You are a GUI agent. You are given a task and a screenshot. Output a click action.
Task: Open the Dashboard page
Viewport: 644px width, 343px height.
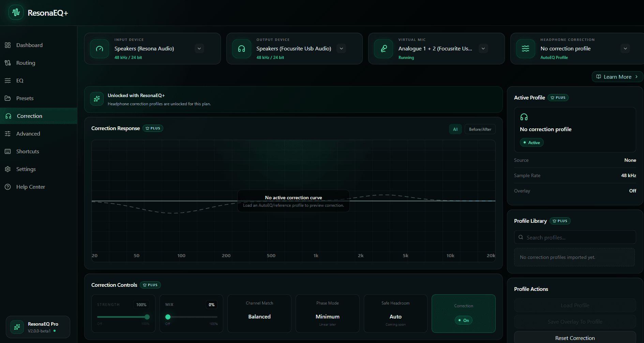click(x=39, y=45)
